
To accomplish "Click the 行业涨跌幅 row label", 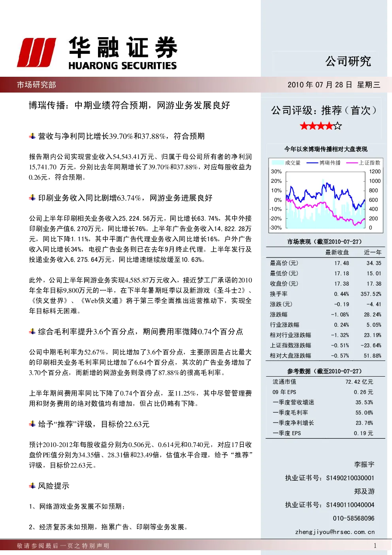I will pos(285,325).
